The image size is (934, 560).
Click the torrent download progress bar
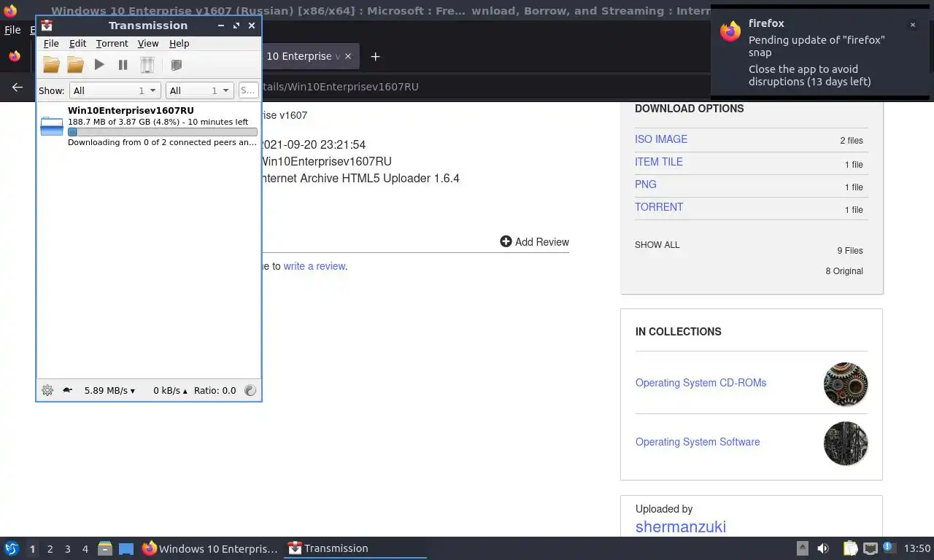click(x=162, y=132)
